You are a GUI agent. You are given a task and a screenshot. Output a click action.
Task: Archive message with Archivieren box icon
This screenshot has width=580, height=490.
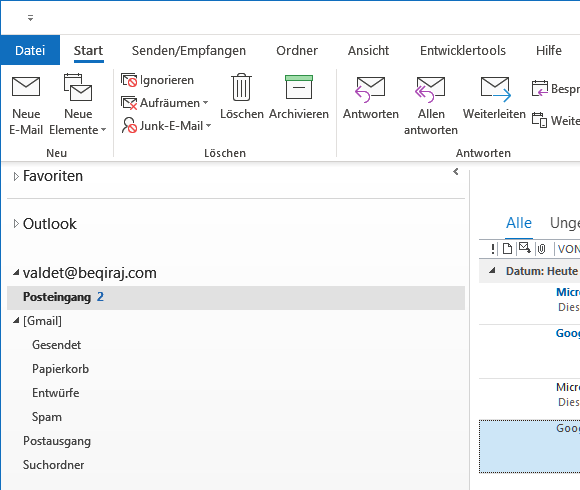[x=299, y=87]
